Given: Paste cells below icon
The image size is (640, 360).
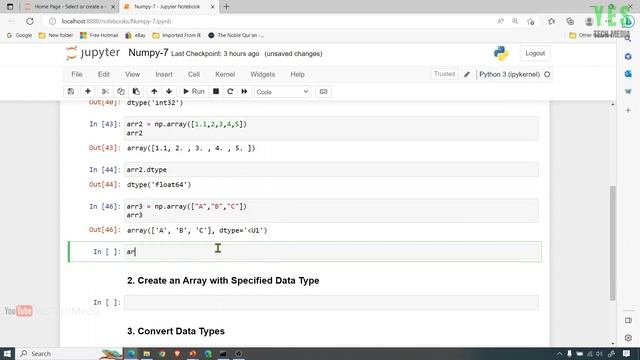Looking at the screenshot, I should tap(136, 91).
